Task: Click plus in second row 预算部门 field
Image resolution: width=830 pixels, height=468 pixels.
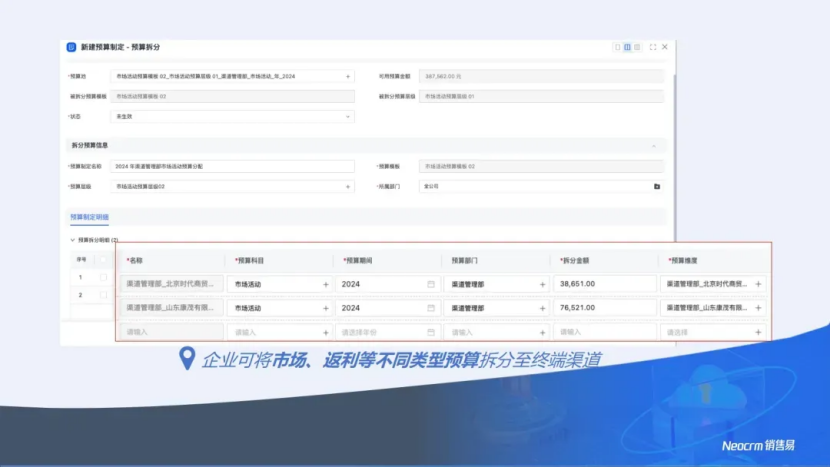Action: tap(541, 308)
